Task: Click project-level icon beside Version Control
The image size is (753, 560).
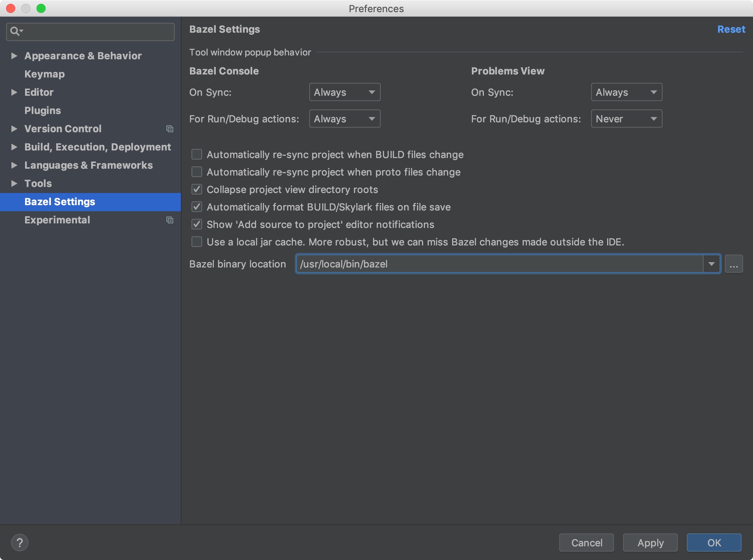Action: click(x=169, y=129)
